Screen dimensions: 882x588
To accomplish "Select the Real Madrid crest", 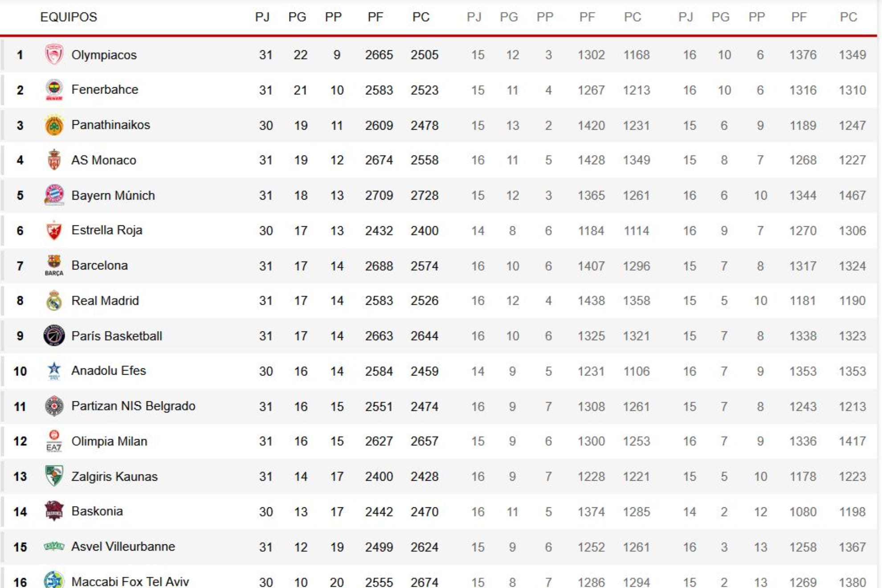I will (54, 301).
